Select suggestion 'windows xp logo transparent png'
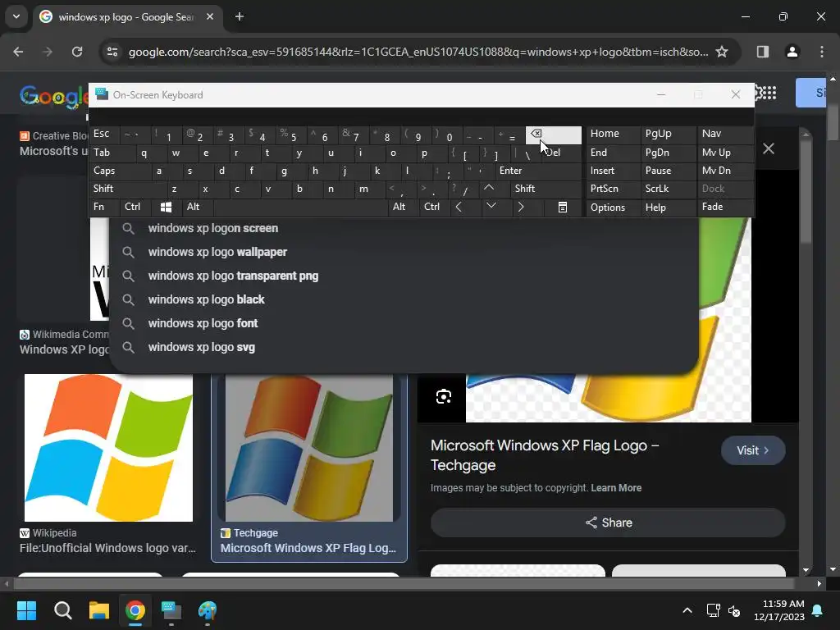The height and width of the screenshot is (630, 840). point(404,276)
